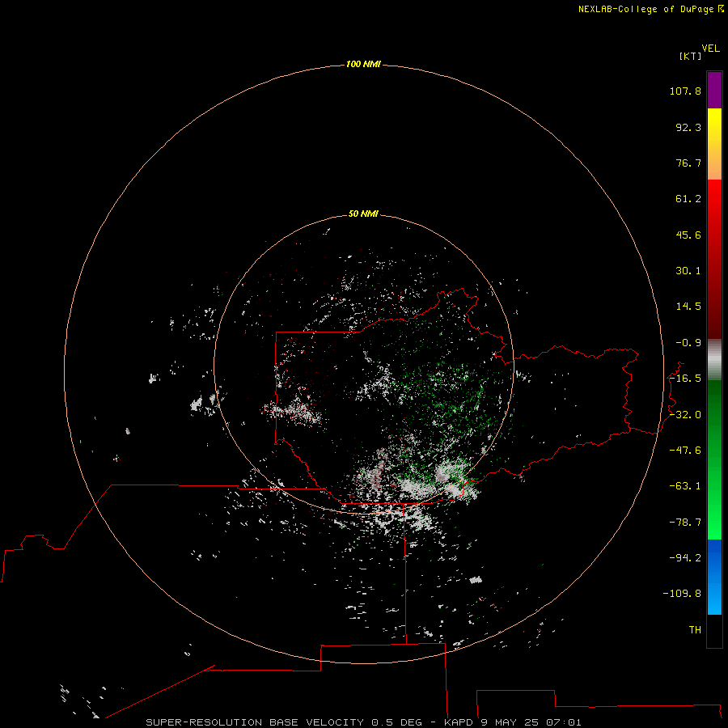
Task: Select the 61.2 velocity scale value
Action: [x=688, y=199]
